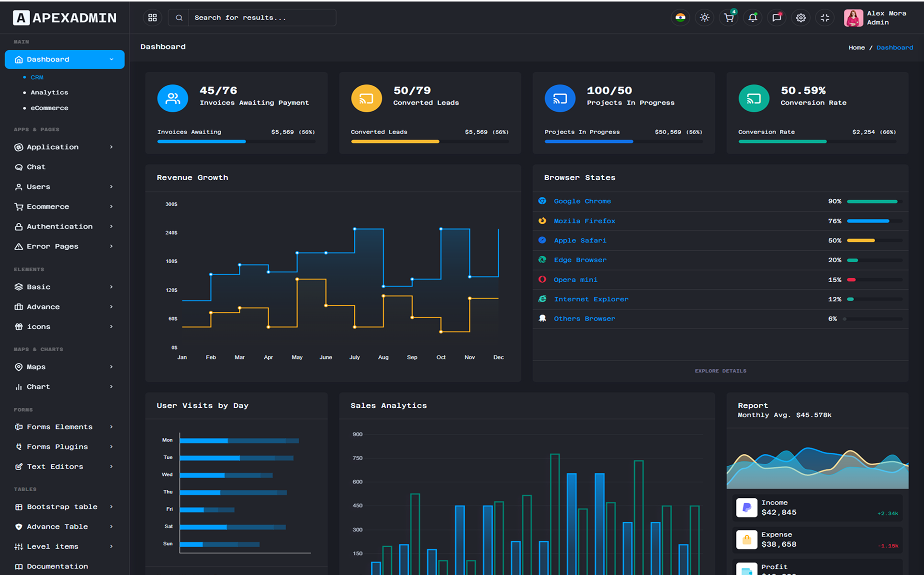This screenshot has height=575, width=924.
Task: Click the Invoices Awaiting progress bar
Action: (x=236, y=141)
